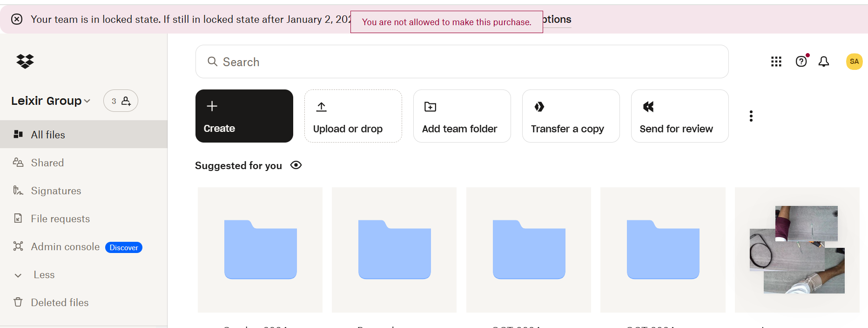Toggle Suggested for you visibility eye
Image resolution: width=868 pixels, height=328 pixels.
pyautogui.click(x=296, y=165)
